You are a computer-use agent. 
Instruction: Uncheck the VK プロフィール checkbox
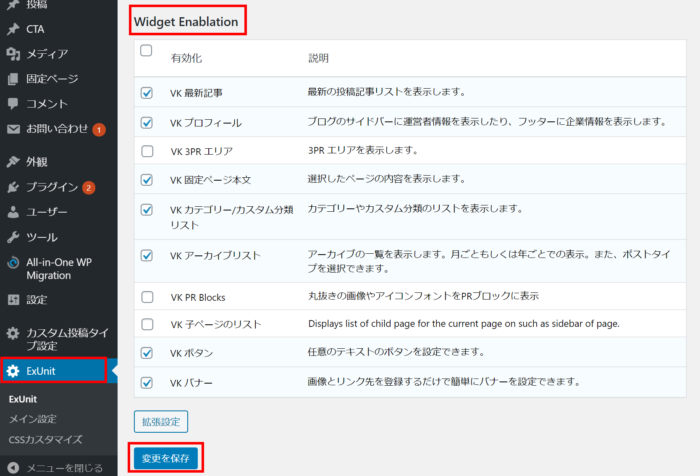pos(146,123)
